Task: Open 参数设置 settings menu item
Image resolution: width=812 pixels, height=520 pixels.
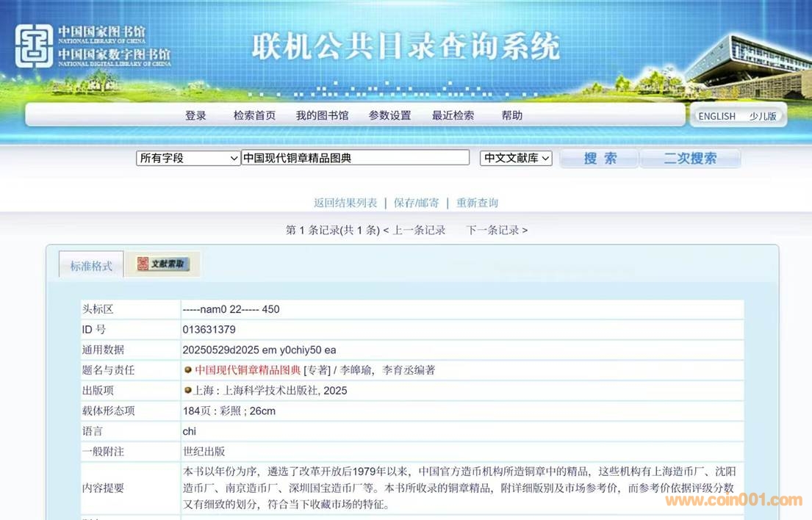Action: 389,115
